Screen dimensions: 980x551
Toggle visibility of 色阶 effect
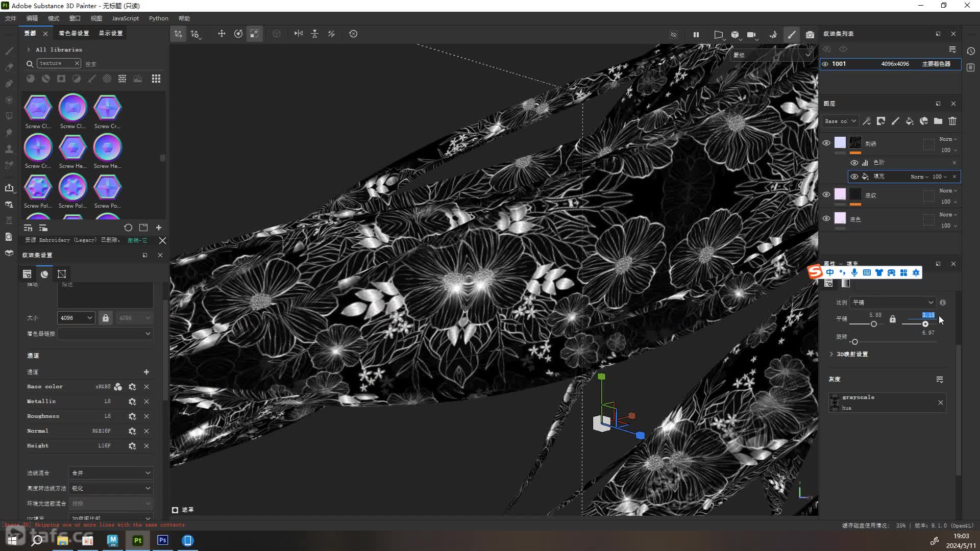[x=854, y=163]
